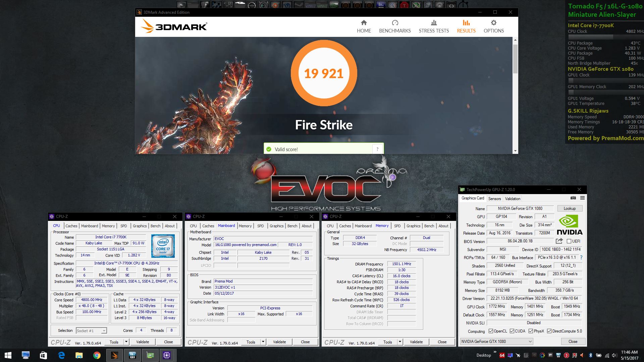This screenshot has height=362, width=644.
Task: Click the Bus Interface question mark icon
Action: coord(581,257)
